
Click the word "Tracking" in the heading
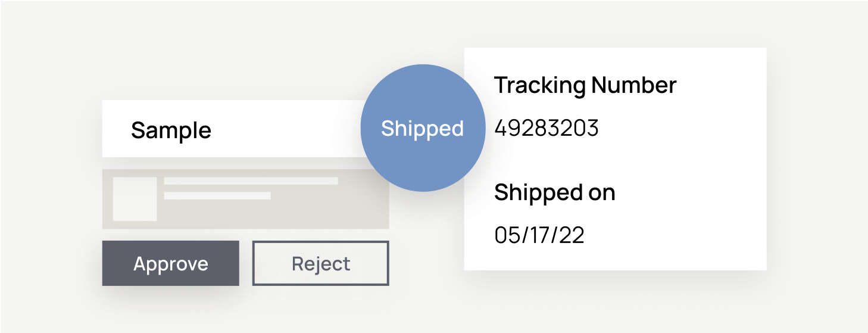coord(540,85)
